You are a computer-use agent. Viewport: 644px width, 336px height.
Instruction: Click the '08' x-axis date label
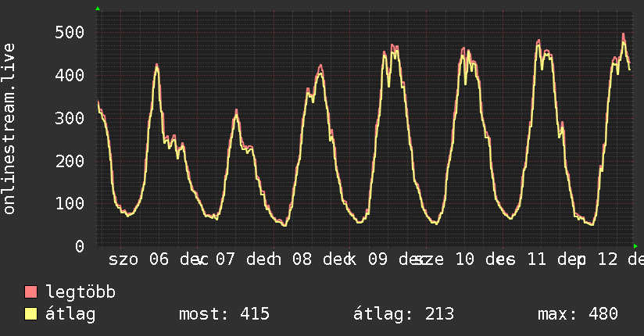302,259
